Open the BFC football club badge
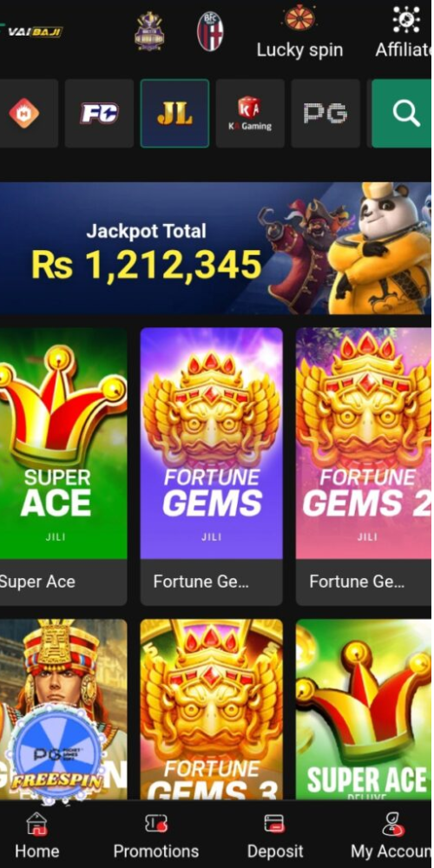The height and width of the screenshot is (868, 434). coord(210,31)
